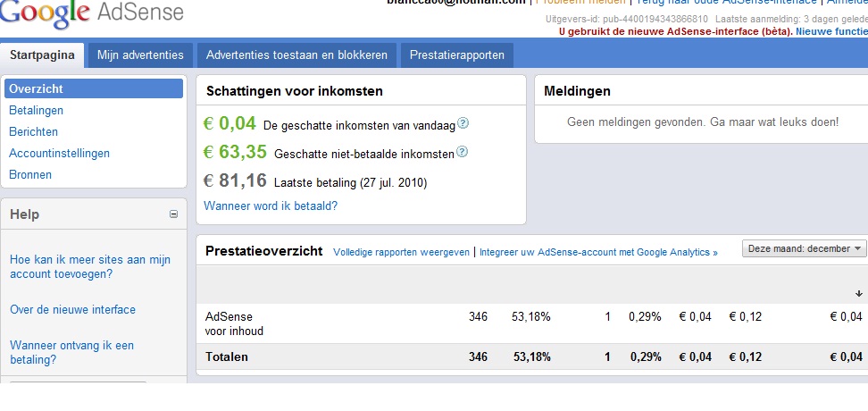Screen dimensions: 868x411
Task: Click 346 in the AdSense voor inhoud row
Action: coord(478,317)
